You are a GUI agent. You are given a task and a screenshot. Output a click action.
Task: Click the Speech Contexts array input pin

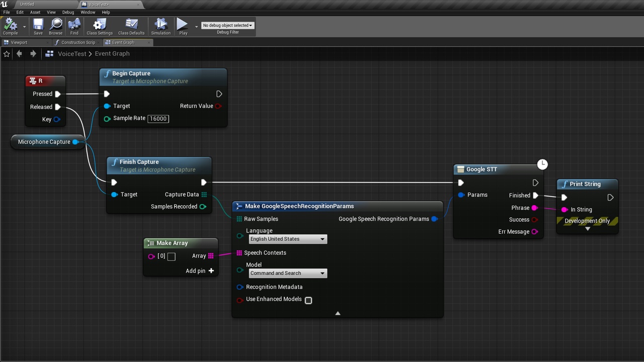point(239,253)
